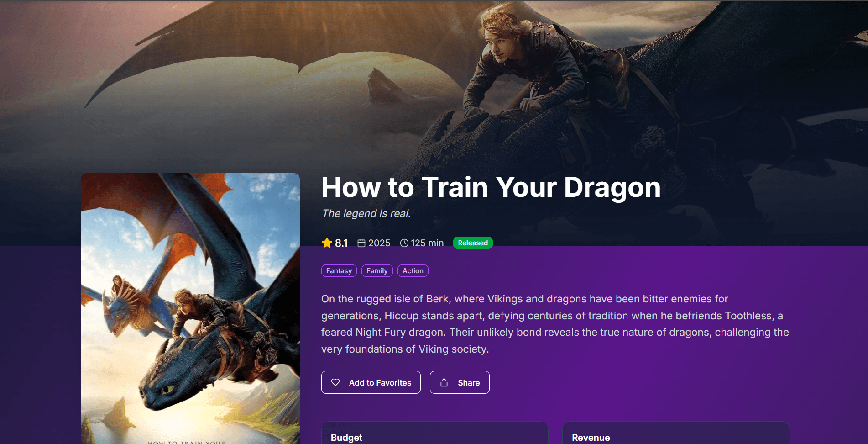Click the Revenue card
The image size is (868, 444).
click(x=676, y=433)
